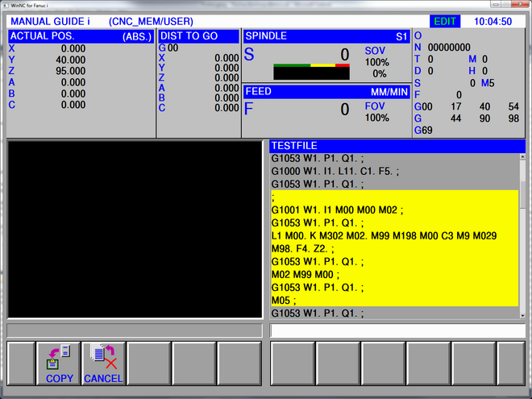Click the black graphics simulation window
Screen dimensions: 532x399
point(135,230)
